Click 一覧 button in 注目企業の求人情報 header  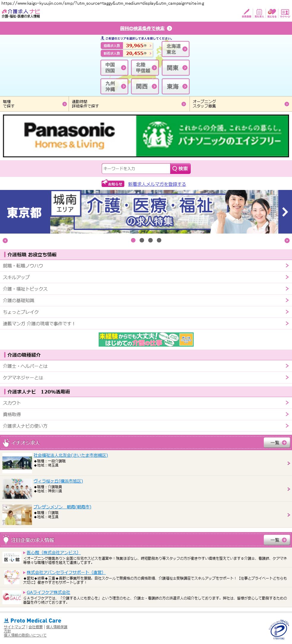tap(277, 540)
